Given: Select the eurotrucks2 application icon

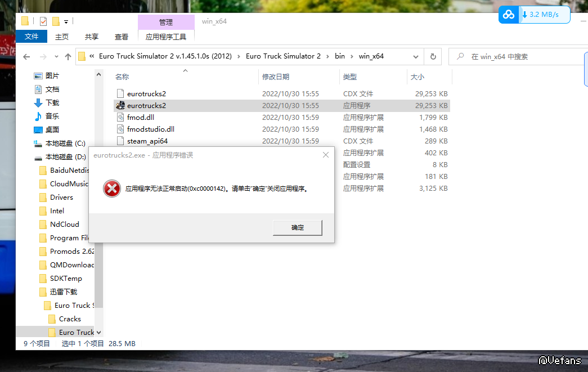Looking at the screenshot, I should 120,105.
